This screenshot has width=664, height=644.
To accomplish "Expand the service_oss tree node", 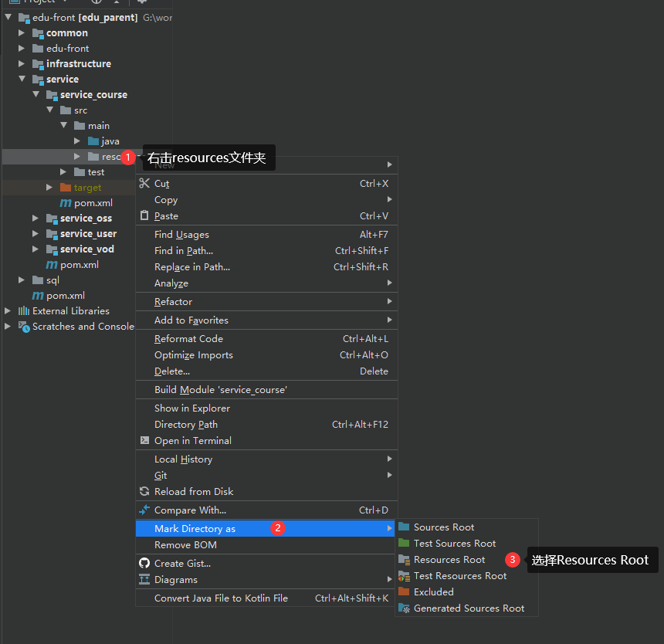I will pos(35,218).
